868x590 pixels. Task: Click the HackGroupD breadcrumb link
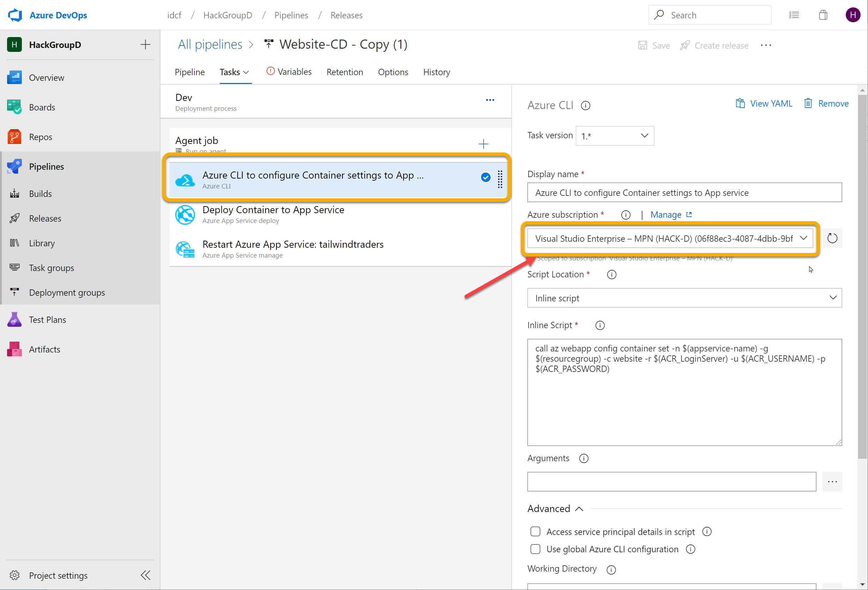tap(227, 15)
